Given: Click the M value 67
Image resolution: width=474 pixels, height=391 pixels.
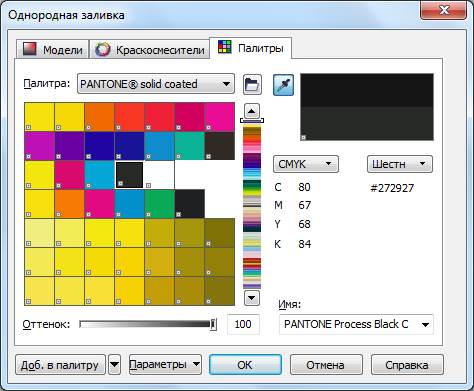Looking at the screenshot, I should pyautogui.click(x=304, y=205).
